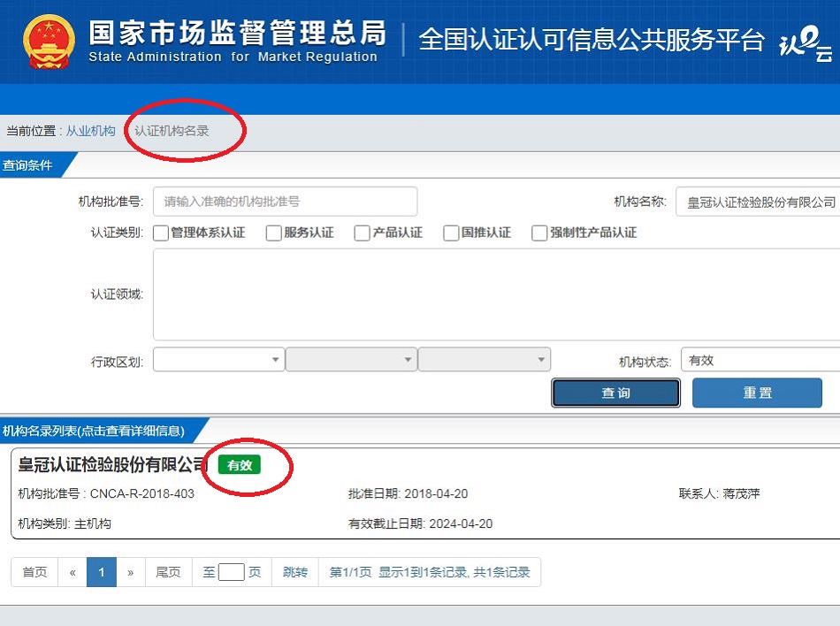Viewport: 840px width, 626px height.
Task: Go to next page using » arrow
Action: coord(130,572)
